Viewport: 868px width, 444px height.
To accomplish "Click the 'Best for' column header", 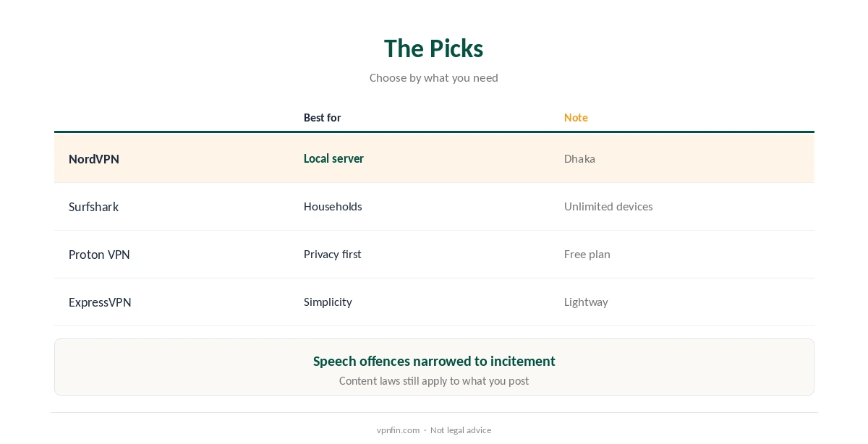I will coord(322,118).
